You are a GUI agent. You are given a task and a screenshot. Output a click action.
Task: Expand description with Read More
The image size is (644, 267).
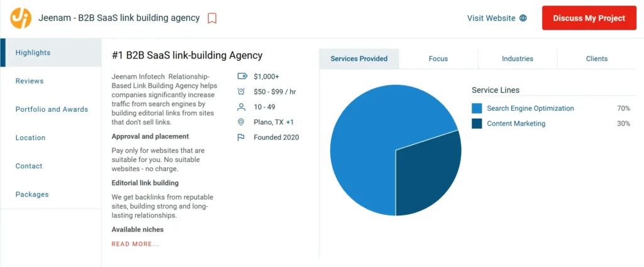[x=135, y=244]
